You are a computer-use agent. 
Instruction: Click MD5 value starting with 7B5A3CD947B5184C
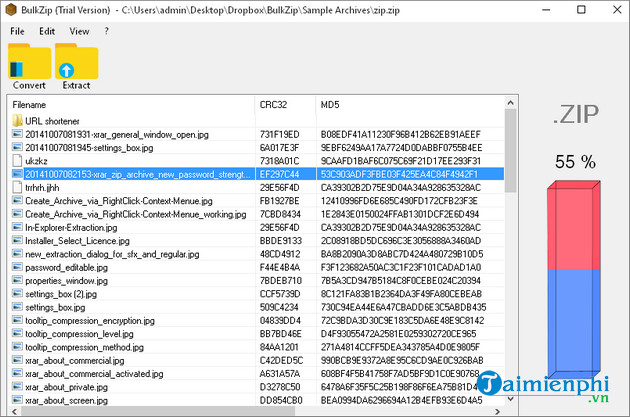401,281
